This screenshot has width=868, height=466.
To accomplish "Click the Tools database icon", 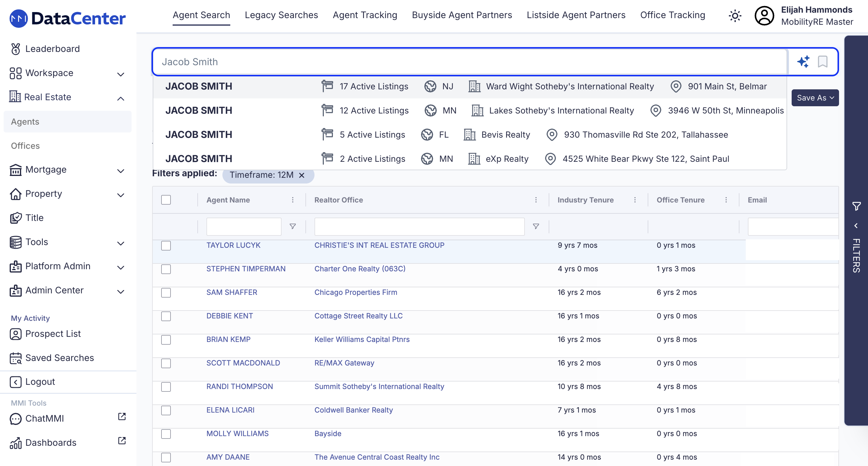I will pos(15,242).
